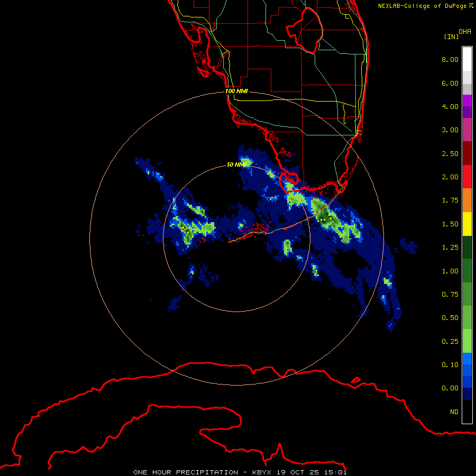Click the 2.00 legend value
Screen dimensions: 476x476
[450, 177]
